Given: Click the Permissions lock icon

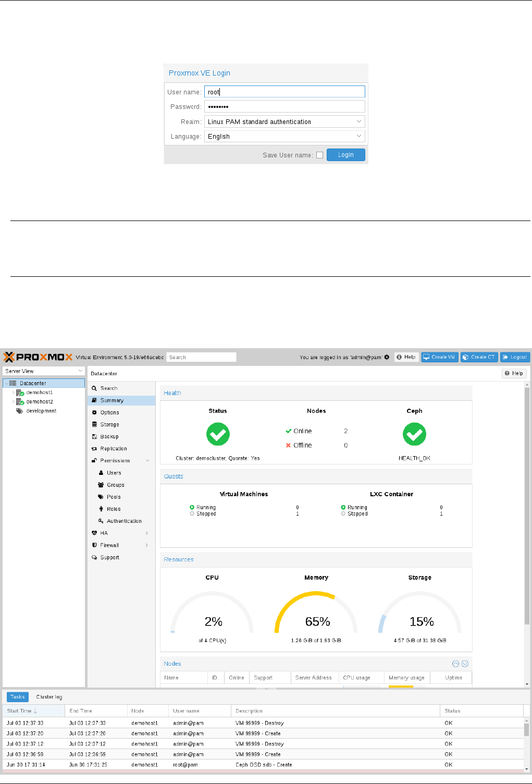Looking at the screenshot, I should 94,461.
